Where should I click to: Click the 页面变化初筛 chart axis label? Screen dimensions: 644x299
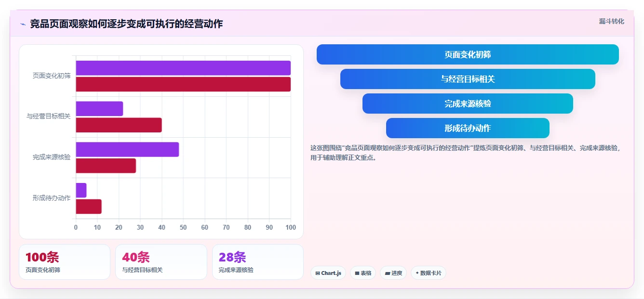click(52, 76)
